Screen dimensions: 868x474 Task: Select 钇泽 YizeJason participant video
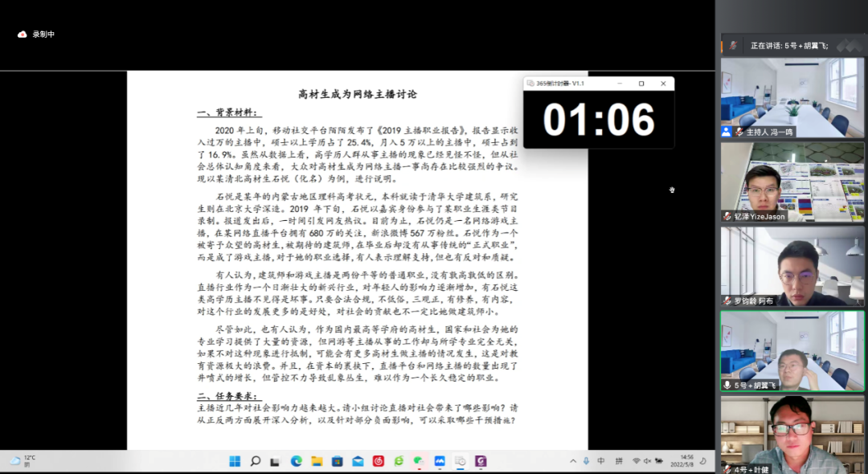pos(792,182)
